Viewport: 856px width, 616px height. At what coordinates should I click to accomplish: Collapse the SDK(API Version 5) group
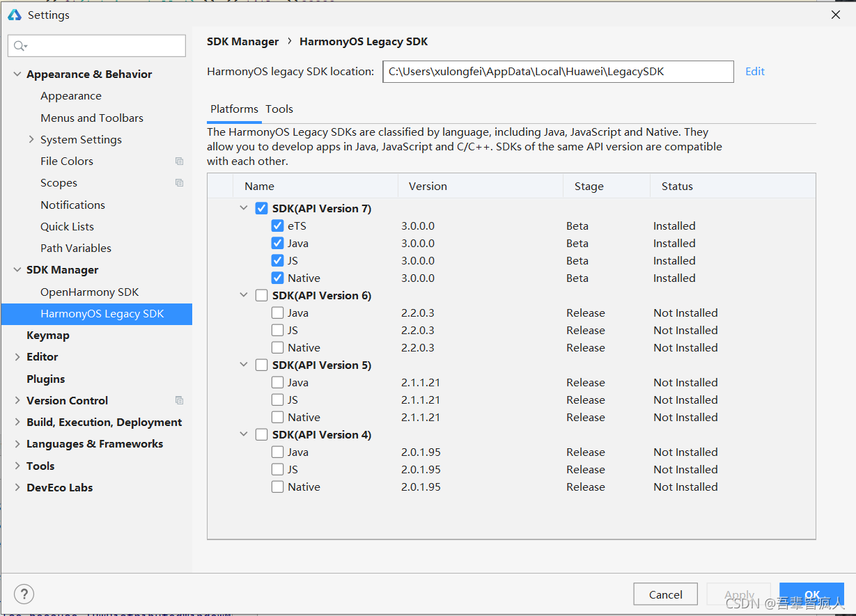244,365
